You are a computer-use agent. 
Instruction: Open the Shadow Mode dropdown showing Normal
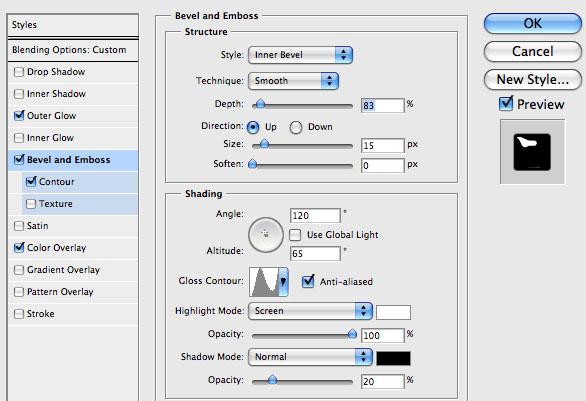tap(310, 357)
